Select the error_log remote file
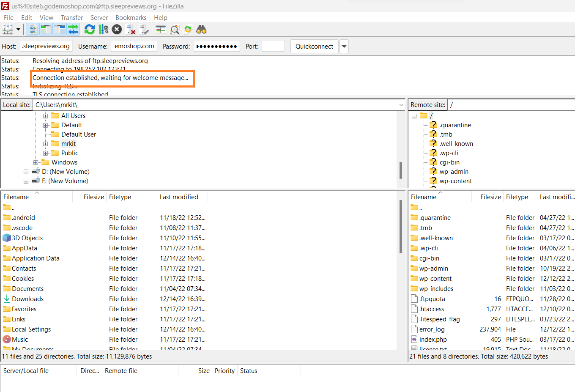 point(432,329)
